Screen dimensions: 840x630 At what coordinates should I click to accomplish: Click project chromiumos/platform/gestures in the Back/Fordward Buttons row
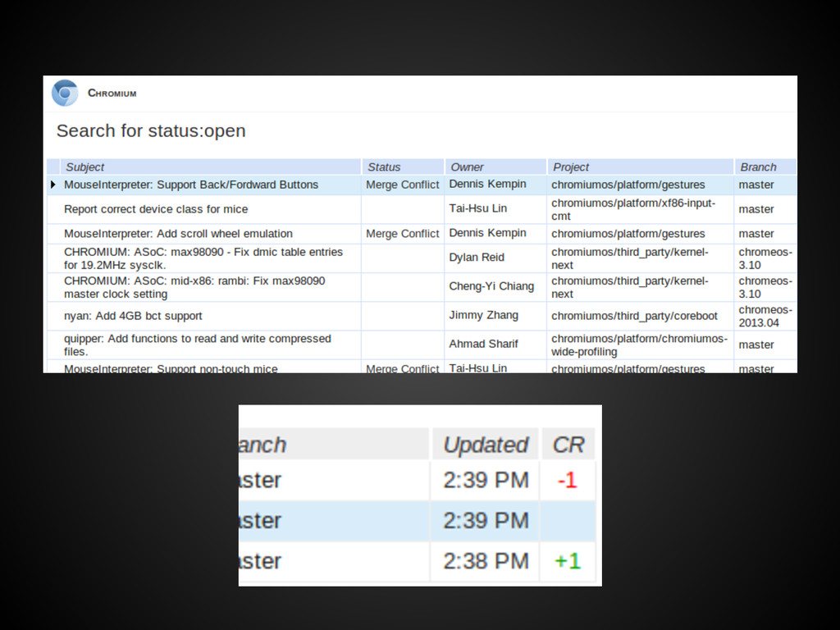628,185
